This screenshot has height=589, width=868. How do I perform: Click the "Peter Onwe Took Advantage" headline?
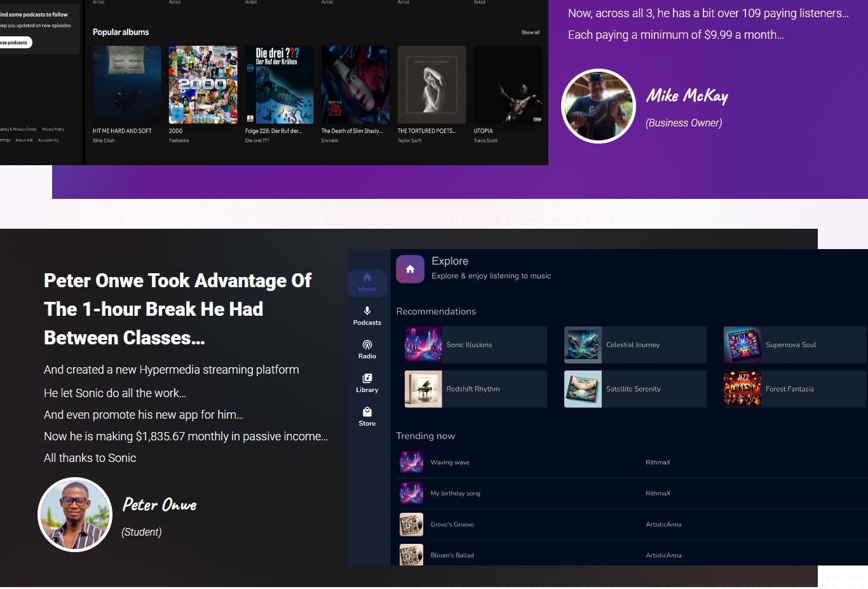[x=178, y=309]
